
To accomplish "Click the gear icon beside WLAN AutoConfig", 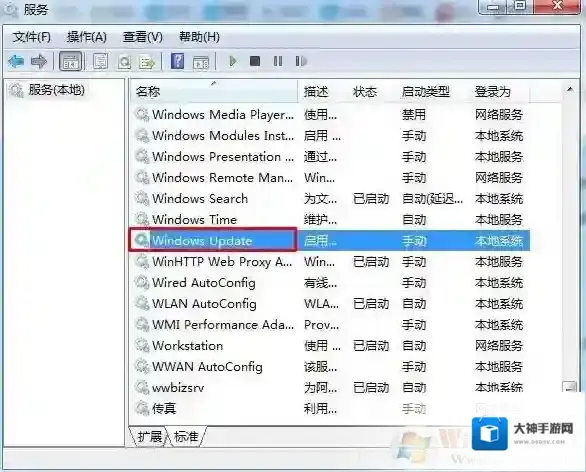I will coord(142,303).
